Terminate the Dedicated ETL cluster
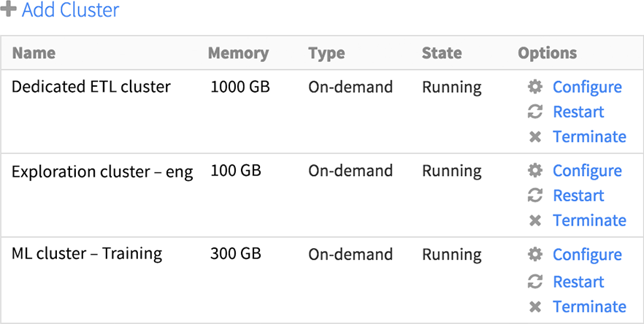 click(589, 136)
